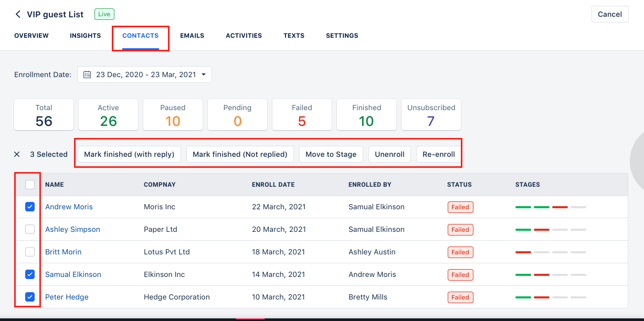
Task: Uncheck the Andrew Moris row checkbox
Action: tap(30, 207)
